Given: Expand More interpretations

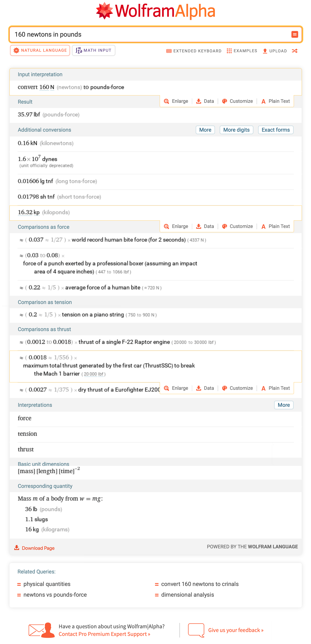Looking at the screenshot, I should point(283,405).
